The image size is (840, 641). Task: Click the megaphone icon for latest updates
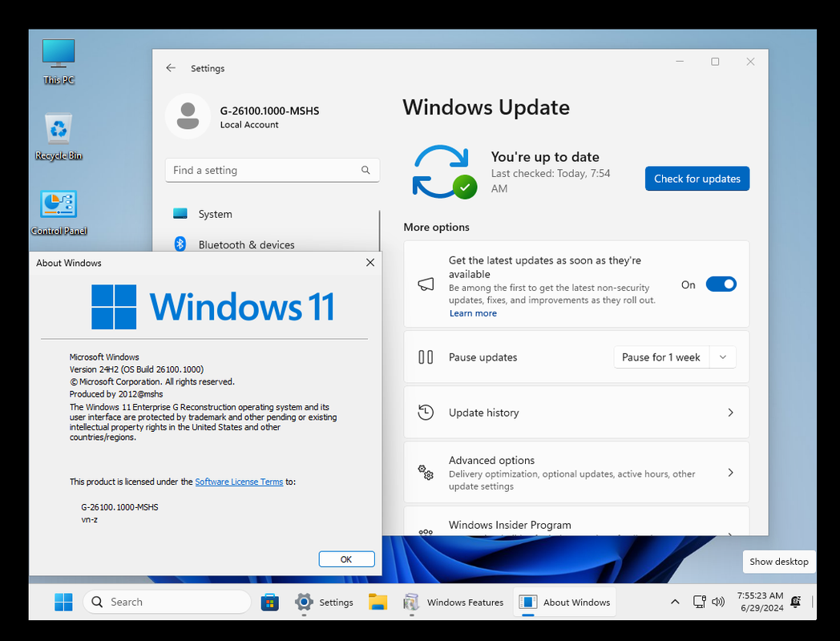coord(426,284)
